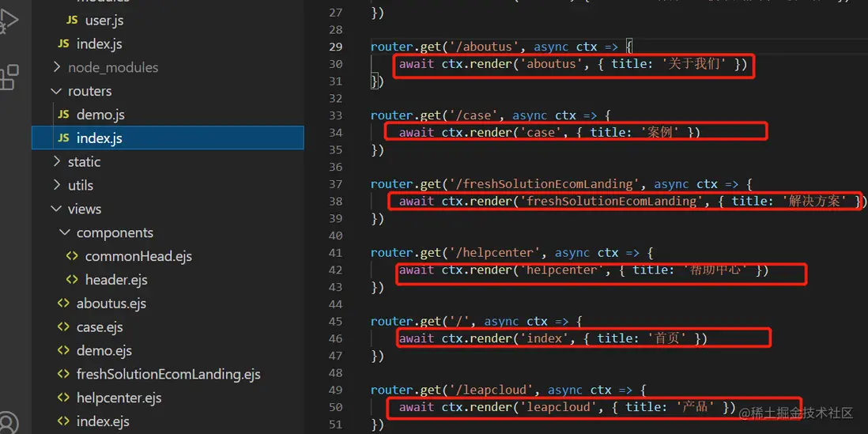
Task: Expand the static folder chevron
Action: (x=56, y=161)
